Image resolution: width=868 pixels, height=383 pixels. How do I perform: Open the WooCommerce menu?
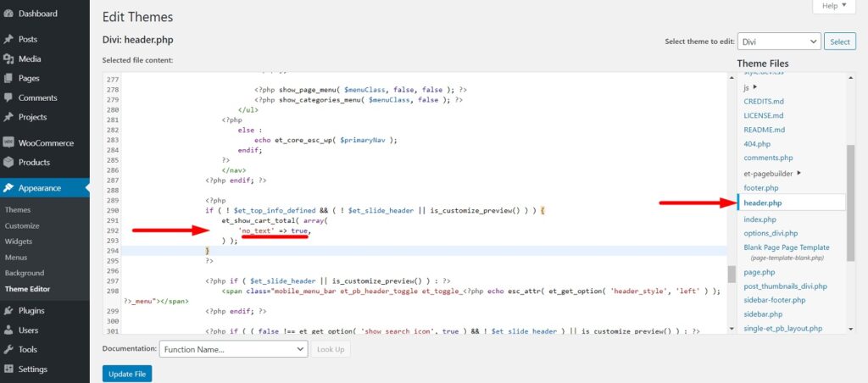click(x=45, y=143)
